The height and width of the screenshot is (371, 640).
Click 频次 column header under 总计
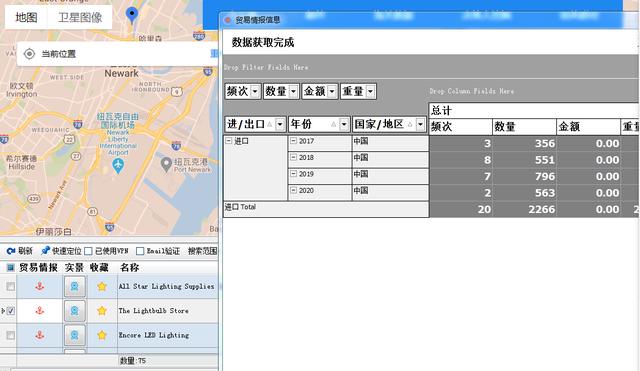pos(461,127)
